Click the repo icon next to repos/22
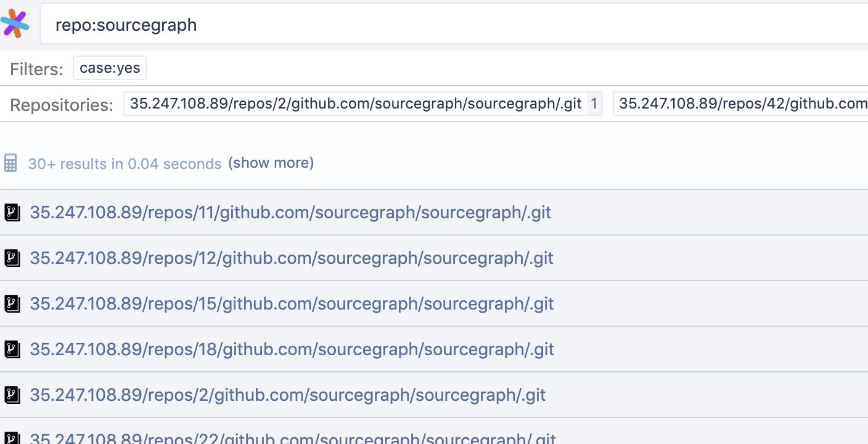 click(12, 438)
